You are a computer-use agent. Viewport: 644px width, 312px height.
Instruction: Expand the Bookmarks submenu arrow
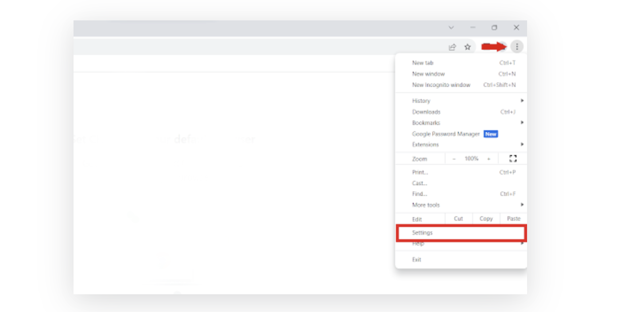pyautogui.click(x=522, y=123)
